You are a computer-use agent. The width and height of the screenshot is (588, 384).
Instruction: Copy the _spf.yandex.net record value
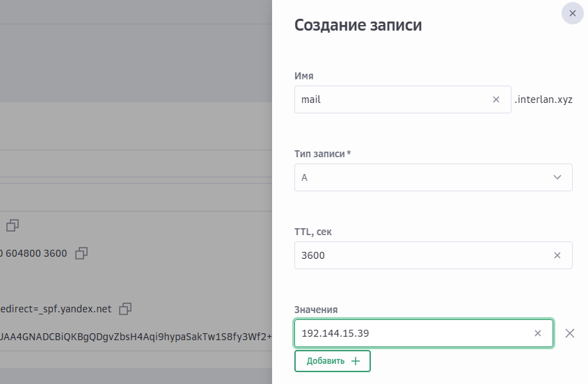pos(125,308)
